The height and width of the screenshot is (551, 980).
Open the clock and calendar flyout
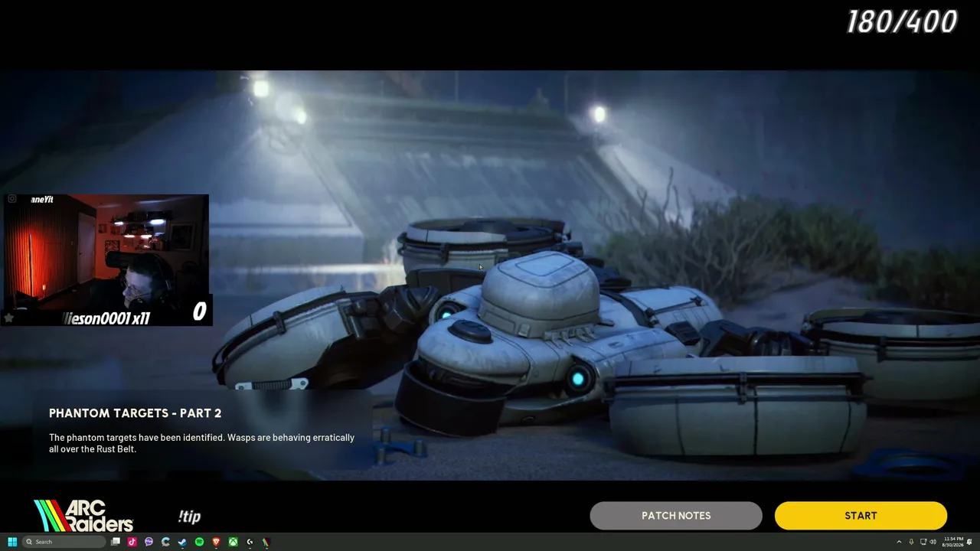point(953,542)
